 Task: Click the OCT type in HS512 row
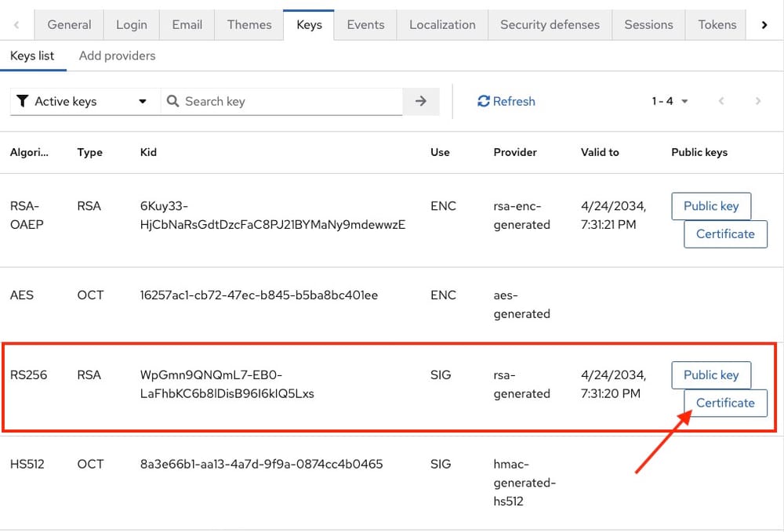pos(90,464)
